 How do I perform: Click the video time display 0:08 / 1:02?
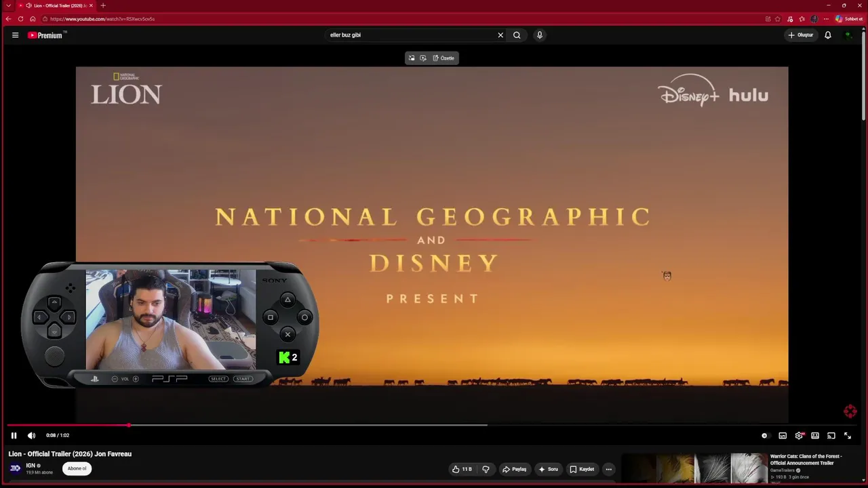[58, 436]
